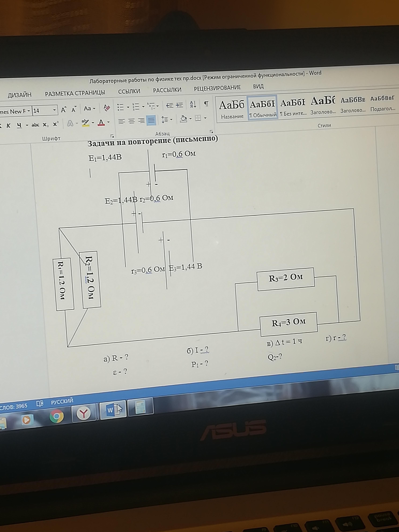Open the font size 14 dropdown
The height and width of the screenshot is (532, 399).
point(54,110)
